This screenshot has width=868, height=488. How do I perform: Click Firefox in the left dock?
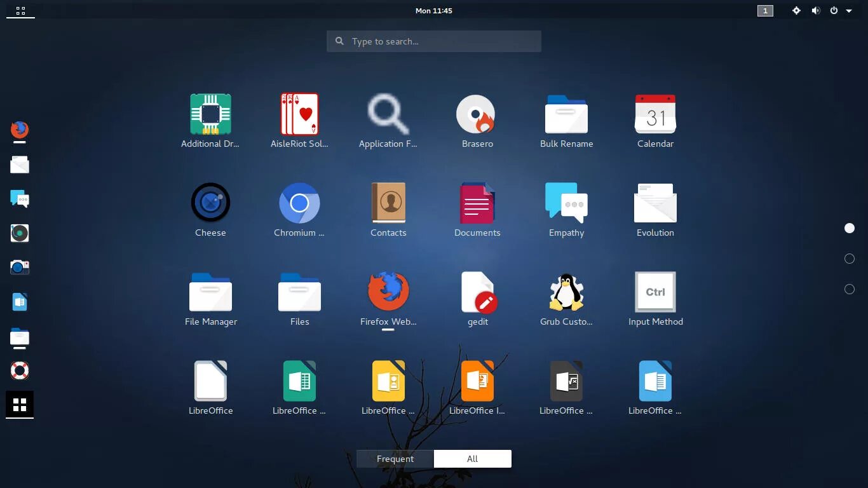[20, 130]
